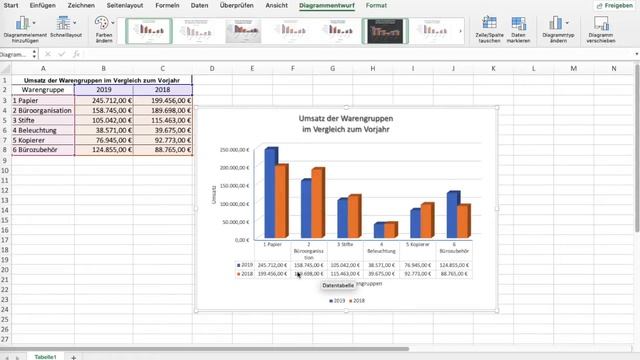Open Diagrammelement hinzufügen dropdown arrow
Viewport: 640px width, 360px height.
pos(34,23)
